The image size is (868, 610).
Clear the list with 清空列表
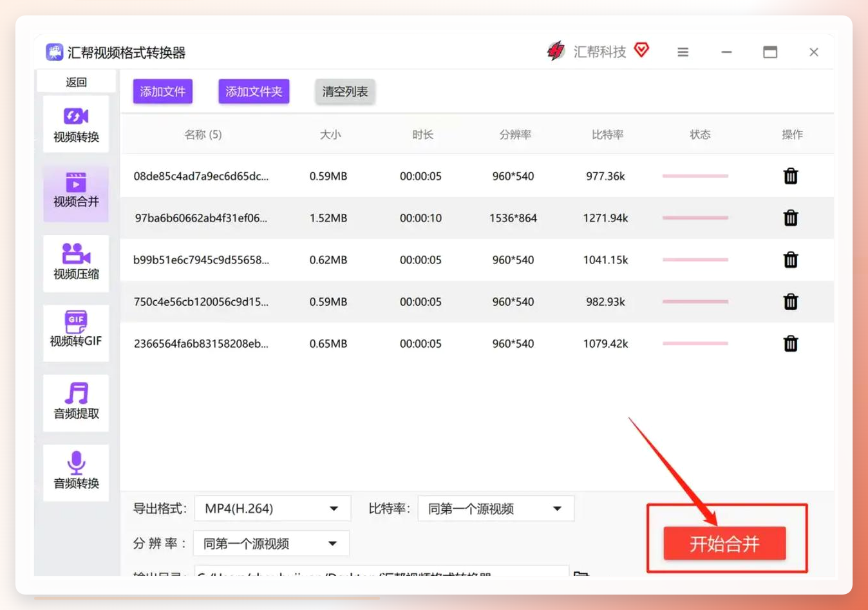coord(345,91)
